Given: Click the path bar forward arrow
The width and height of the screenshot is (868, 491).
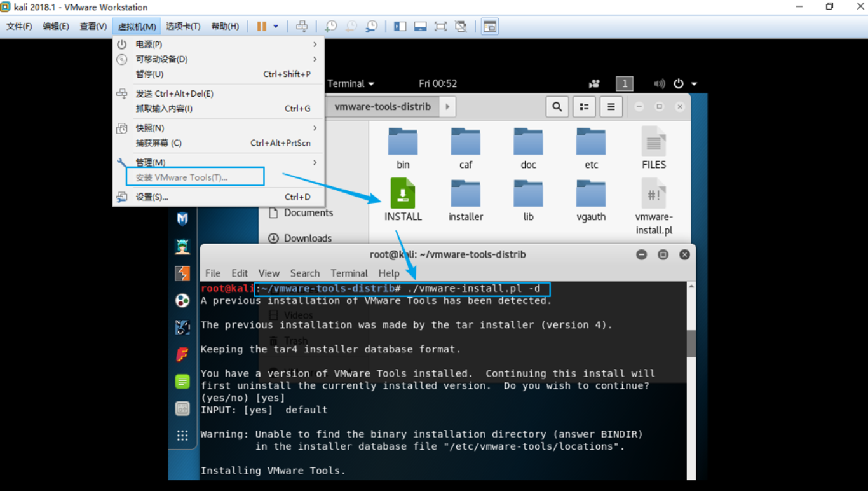Looking at the screenshot, I should (447, 107).
